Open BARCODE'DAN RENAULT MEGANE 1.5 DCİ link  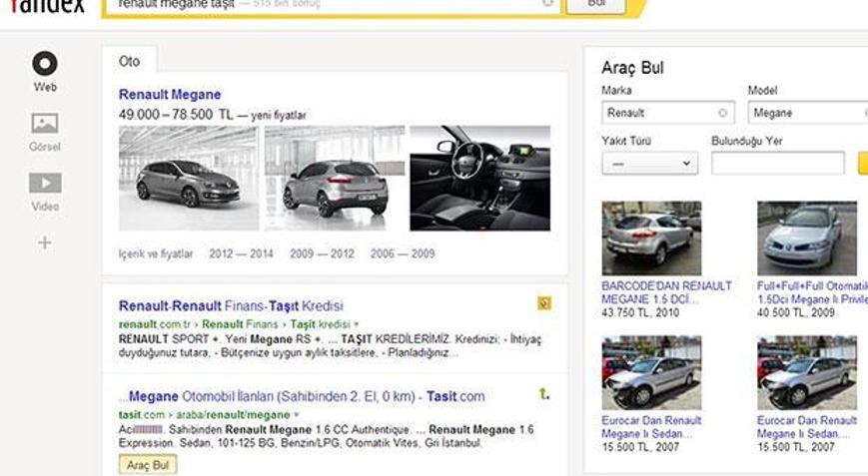tap(666, 292)
